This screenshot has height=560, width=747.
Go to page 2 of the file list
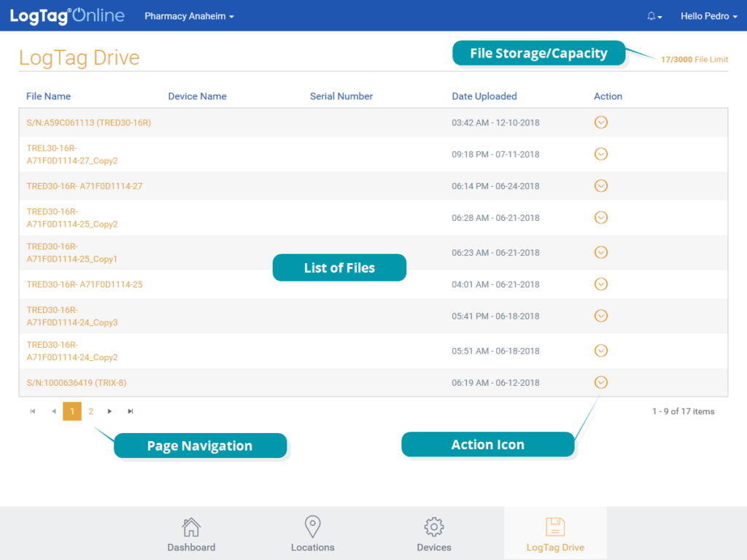(90, 411)
